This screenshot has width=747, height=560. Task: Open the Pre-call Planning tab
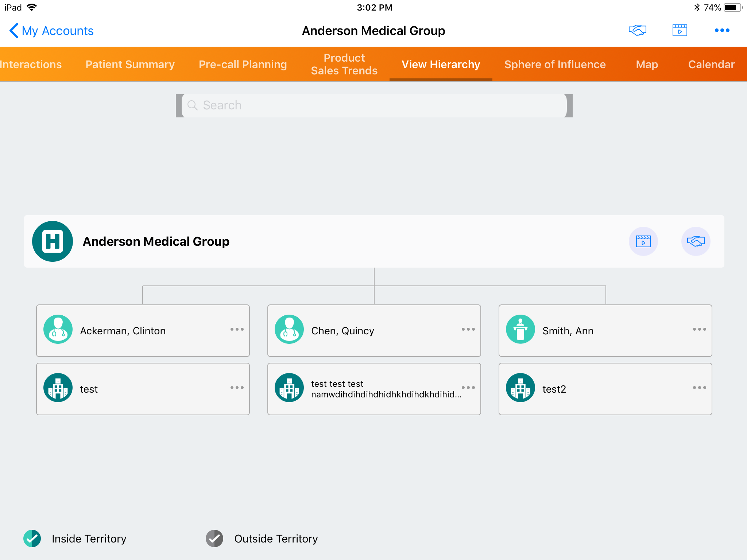243,64
